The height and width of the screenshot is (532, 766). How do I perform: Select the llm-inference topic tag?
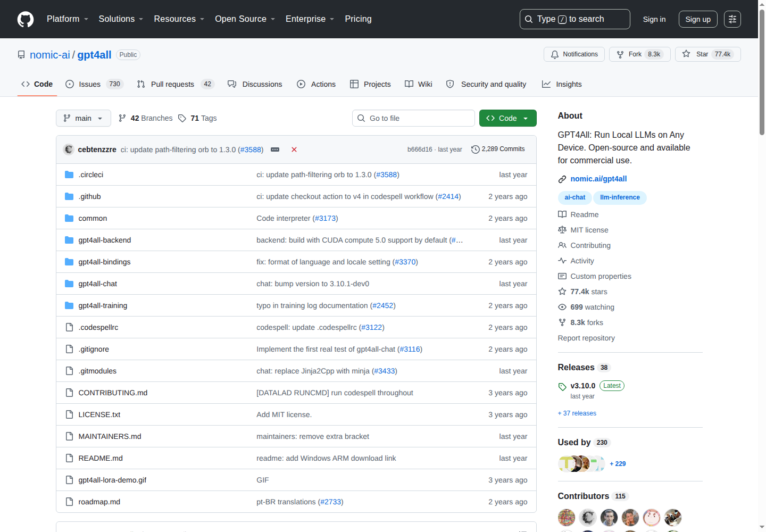tap(620, 197)
